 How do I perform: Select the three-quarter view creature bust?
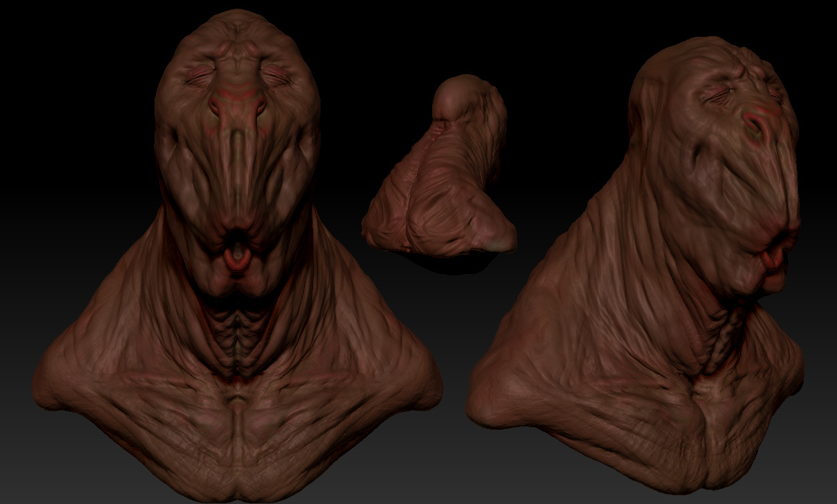coord(636,265)
